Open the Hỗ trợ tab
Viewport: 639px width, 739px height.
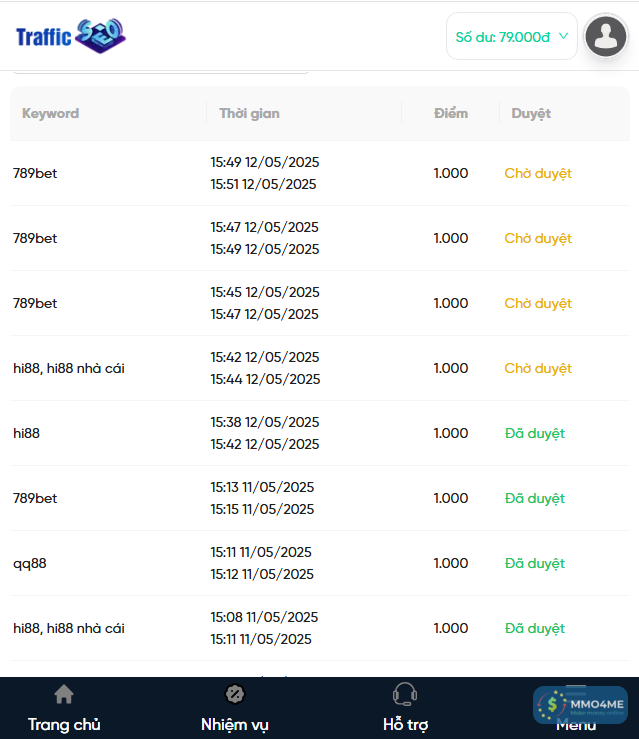coord(405,724)
